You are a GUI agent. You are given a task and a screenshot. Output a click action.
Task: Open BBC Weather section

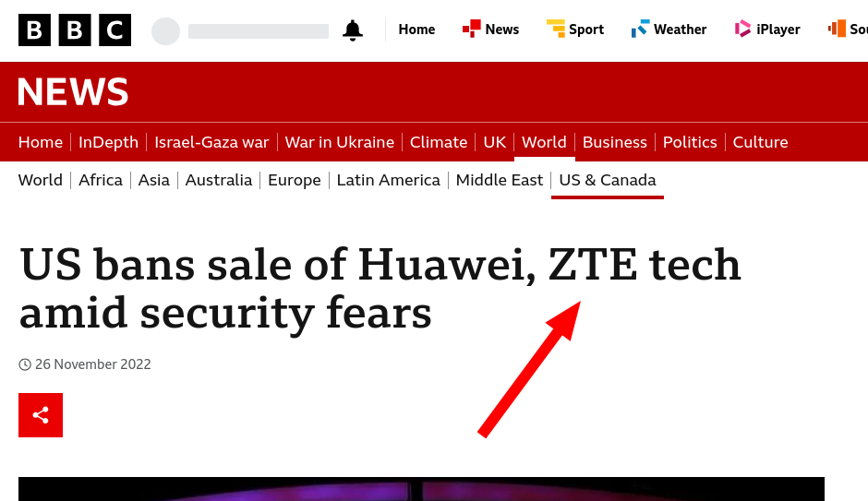pos(669,30)
